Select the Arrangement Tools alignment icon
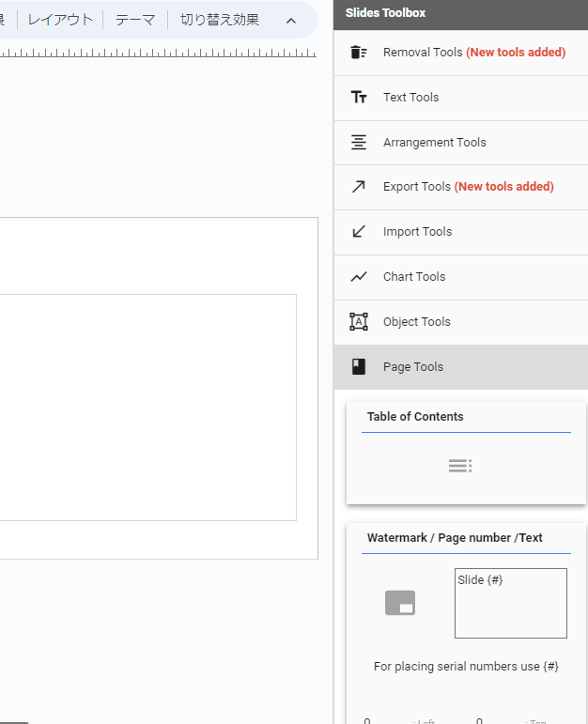The height and width of the screenshot is (724, 588). 358,143
